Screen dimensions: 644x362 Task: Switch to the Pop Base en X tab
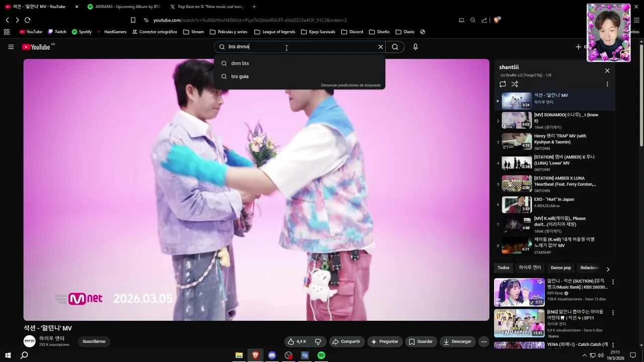tap(206, 7)
